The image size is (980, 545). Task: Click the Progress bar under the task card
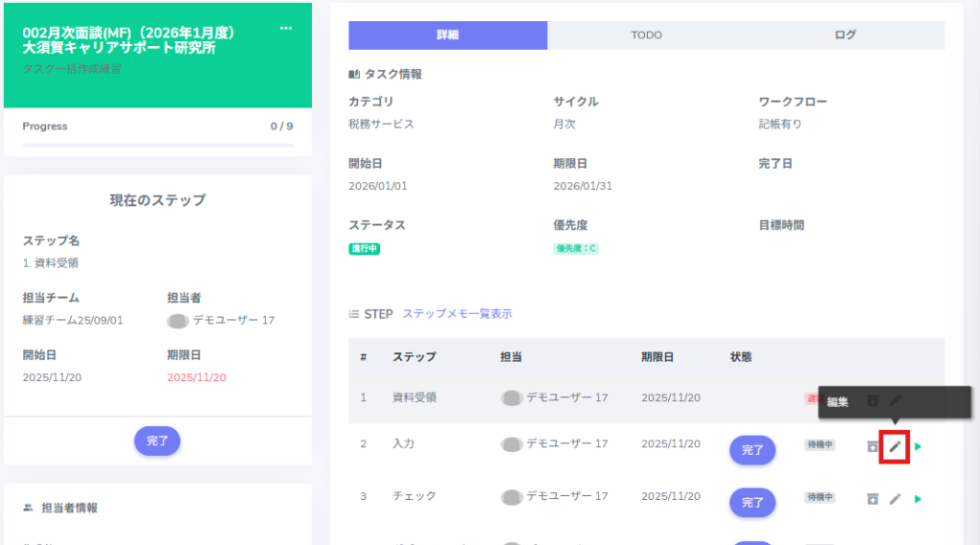[157, 146]
